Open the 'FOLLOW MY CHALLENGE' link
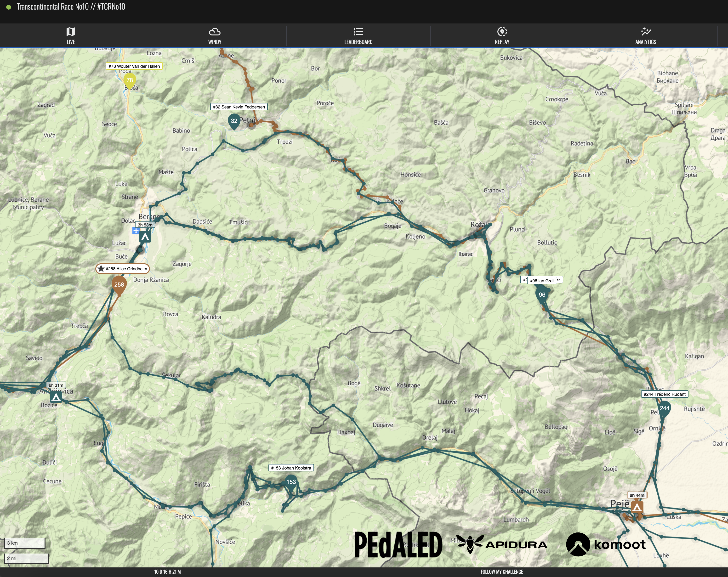Viewport: 728px width, 577px height. click(x=502, y=571)
